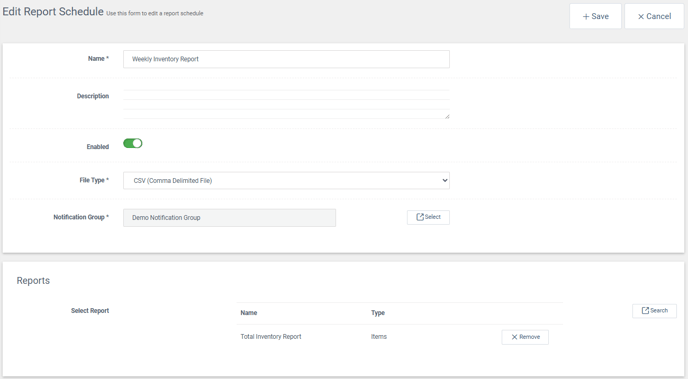The height and width of the screenshot is (379, 688).
Task: Click the Total Inventory Report entry
Action: click(x=271, y=337)
